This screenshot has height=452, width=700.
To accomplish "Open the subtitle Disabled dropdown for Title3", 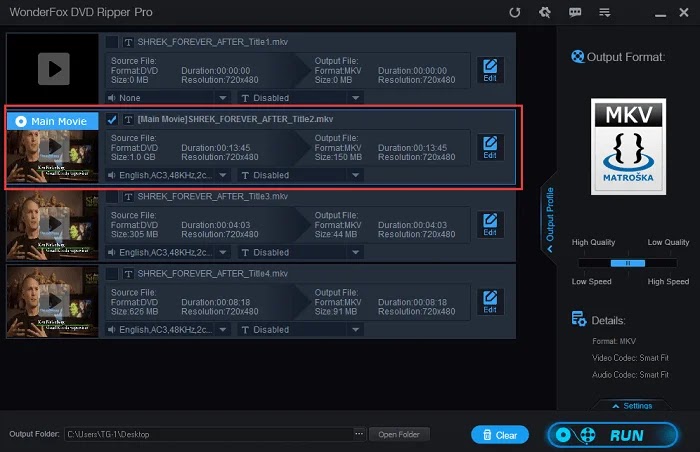I will click(300, 252).
